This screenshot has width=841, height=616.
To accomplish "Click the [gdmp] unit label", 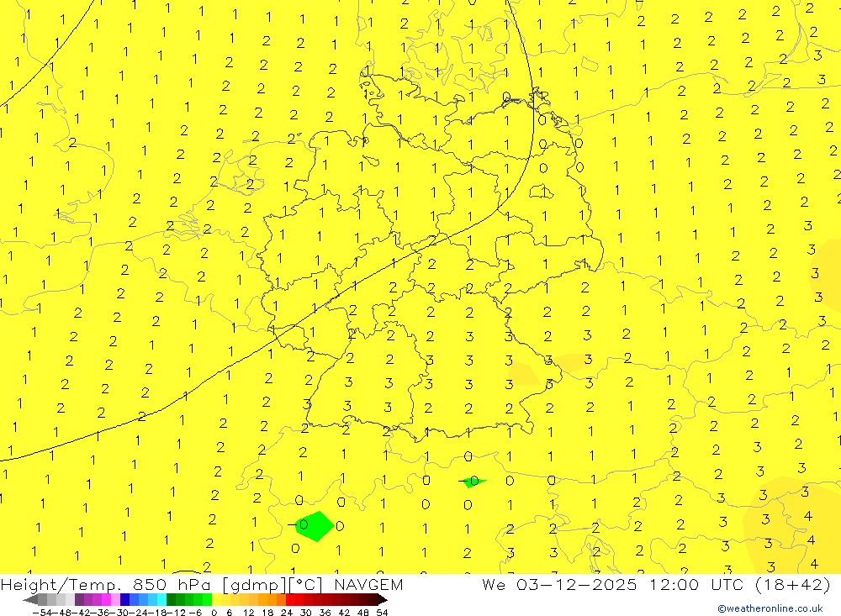I will click(256, 585).
